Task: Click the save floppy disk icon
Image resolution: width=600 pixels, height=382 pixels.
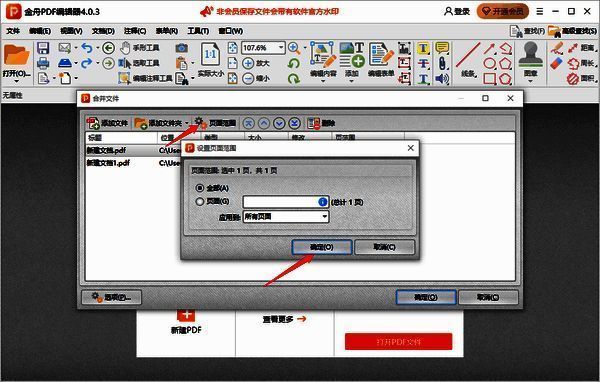Action: coord(43,48)
